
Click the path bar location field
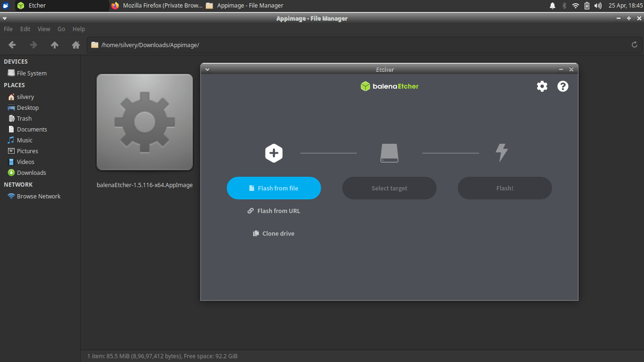click(364, 45)
